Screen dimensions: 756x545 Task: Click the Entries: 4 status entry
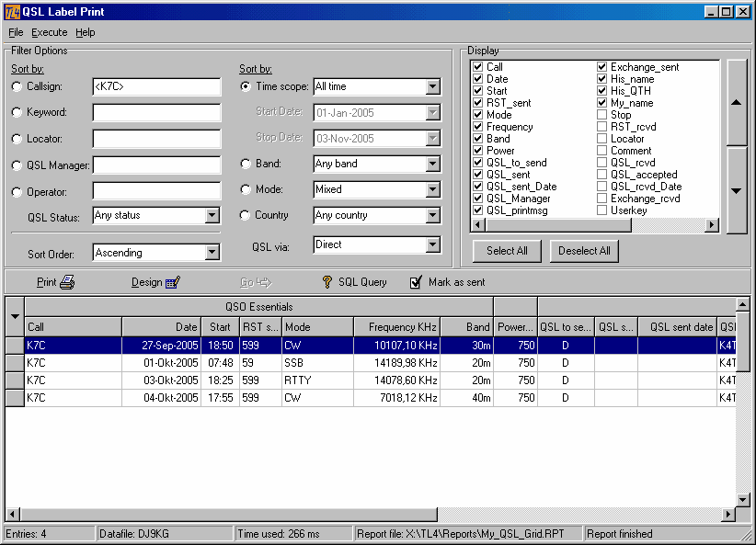50,534
